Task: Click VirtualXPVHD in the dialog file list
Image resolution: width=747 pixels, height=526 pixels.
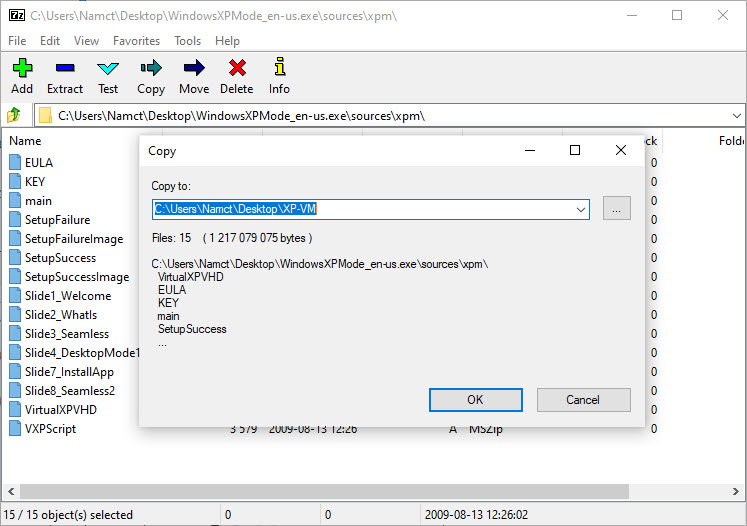Action: [x=191, y=277]
